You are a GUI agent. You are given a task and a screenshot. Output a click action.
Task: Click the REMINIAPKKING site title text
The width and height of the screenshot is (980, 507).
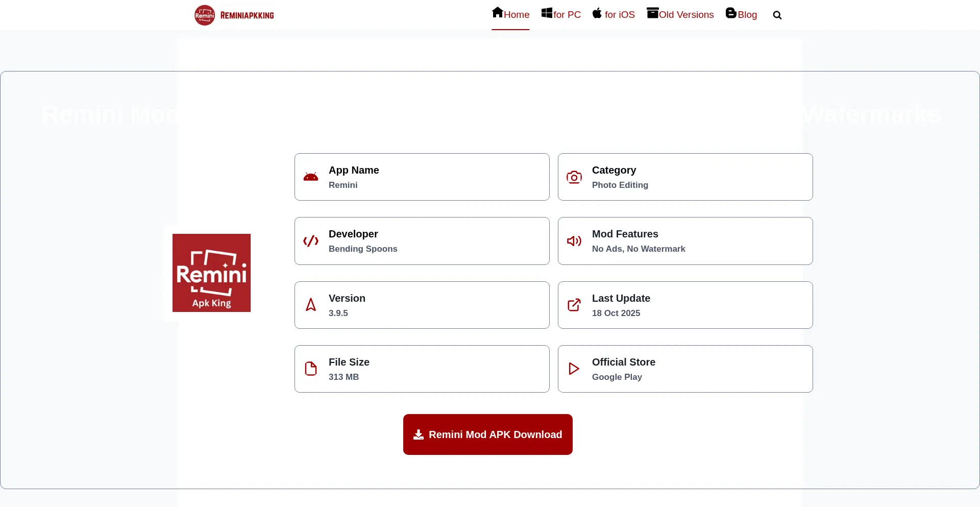point(247,15)
